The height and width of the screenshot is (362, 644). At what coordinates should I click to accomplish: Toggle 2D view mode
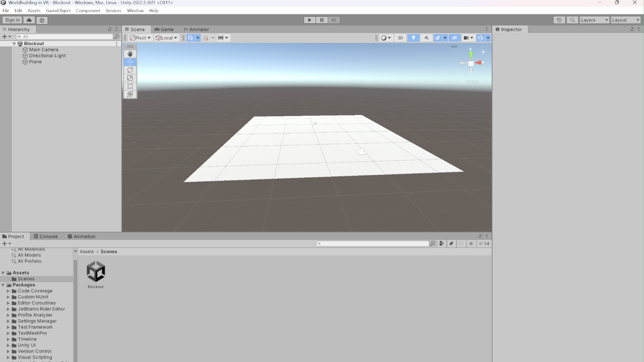pyautogui.click(x=400, y=38)
